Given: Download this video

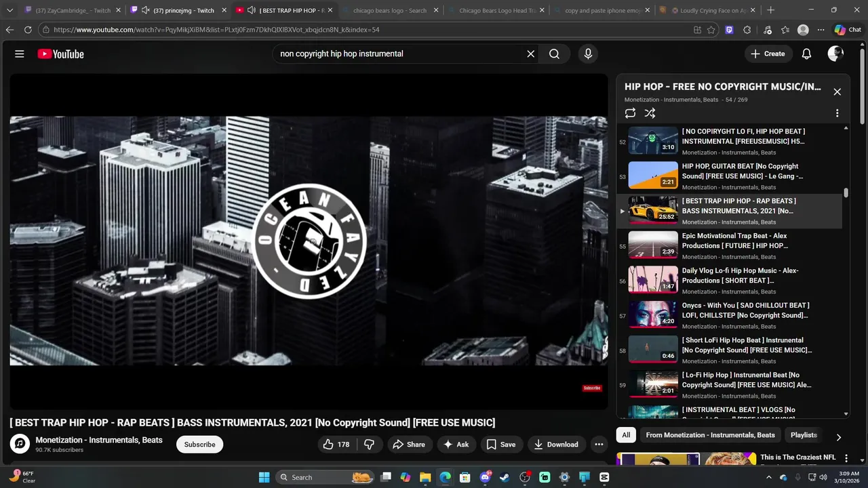Looking at the screenshot, I should (556, 445).
